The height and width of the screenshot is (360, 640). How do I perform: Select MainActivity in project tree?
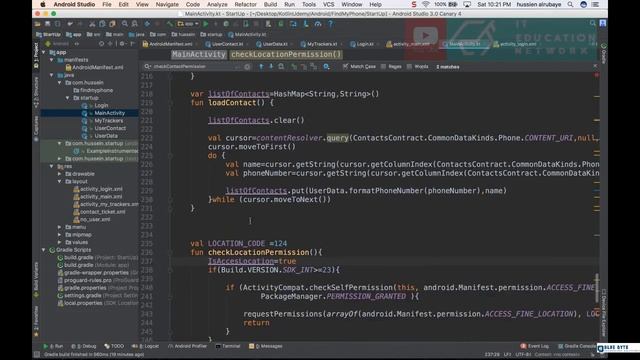click(109, 113)
